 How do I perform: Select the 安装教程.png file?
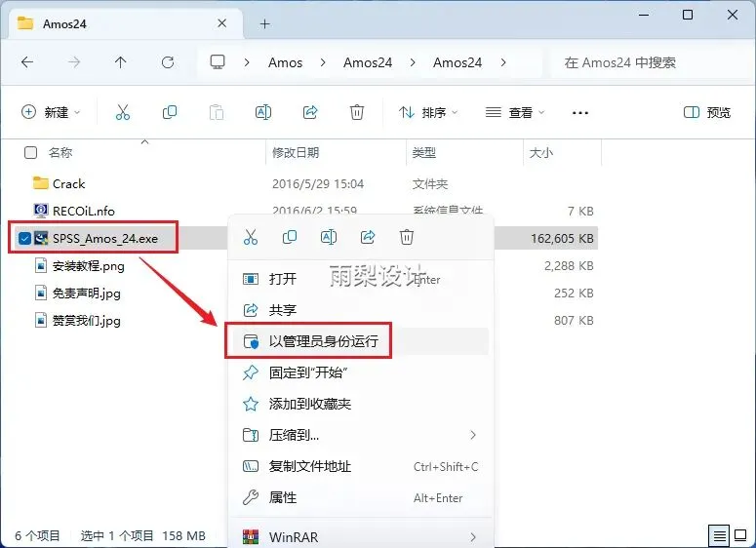pyautogui.click(x=88, y=266)
